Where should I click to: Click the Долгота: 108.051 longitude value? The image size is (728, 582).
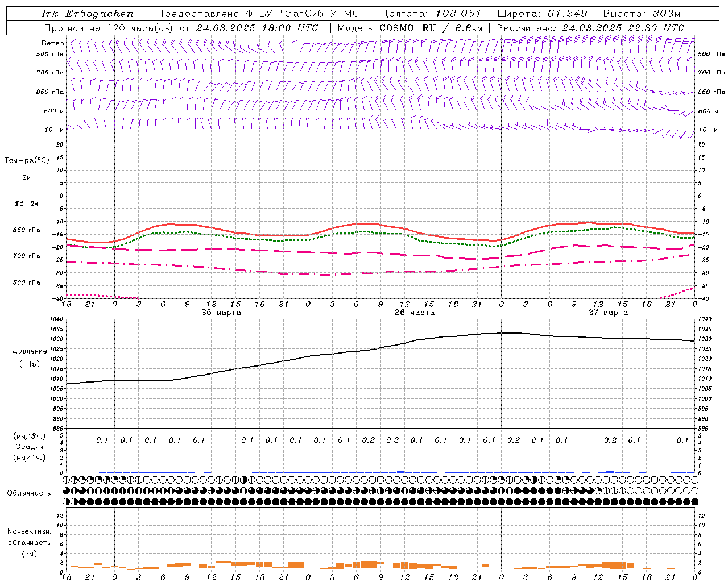431,14
